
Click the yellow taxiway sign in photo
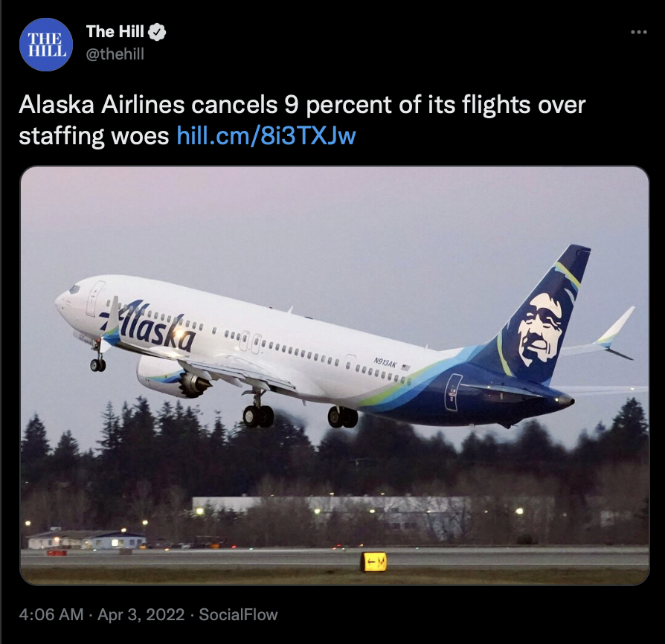click(373, 562)
